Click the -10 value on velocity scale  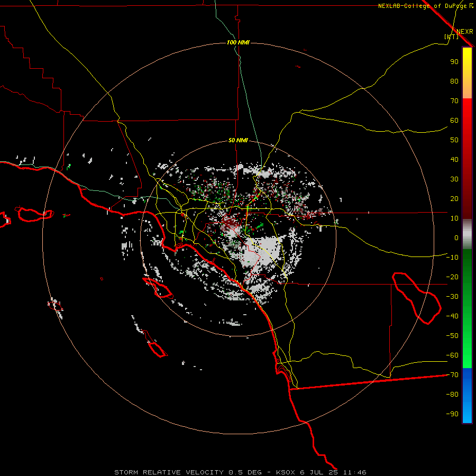[452, 258]
